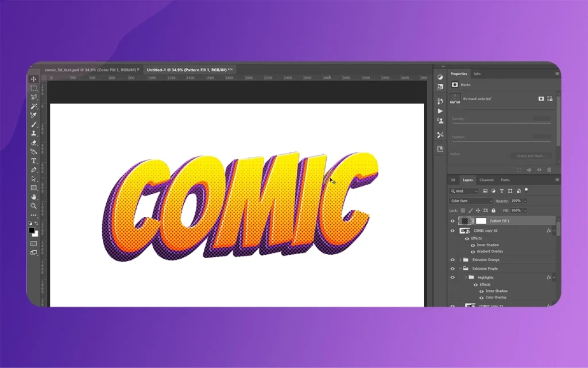Hide the Highlights group
Viewport: 588px width, 368px height.
point(452,278)
